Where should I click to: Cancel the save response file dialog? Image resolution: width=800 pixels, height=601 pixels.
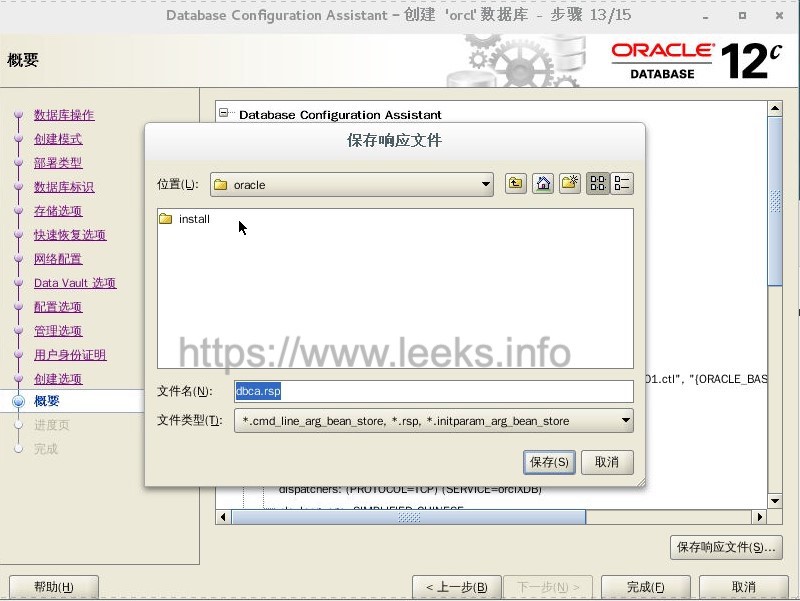pos(607,462)
